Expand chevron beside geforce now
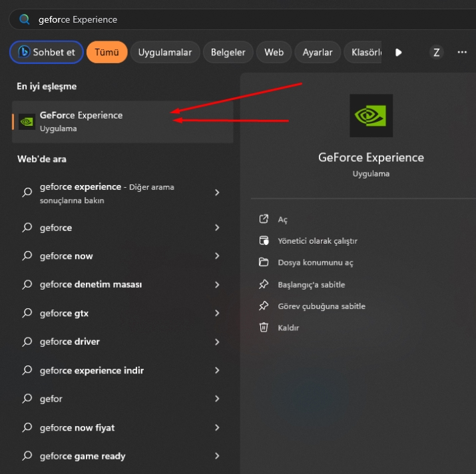The width and height of the screenshot is (476, 474). (217, 256)
